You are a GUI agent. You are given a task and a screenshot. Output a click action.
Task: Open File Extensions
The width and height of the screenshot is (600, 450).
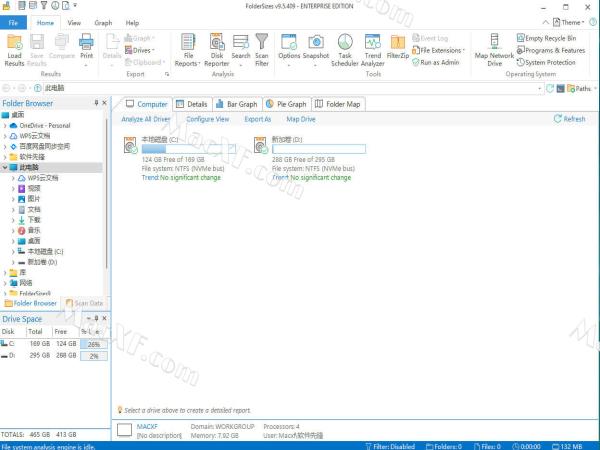438,50
